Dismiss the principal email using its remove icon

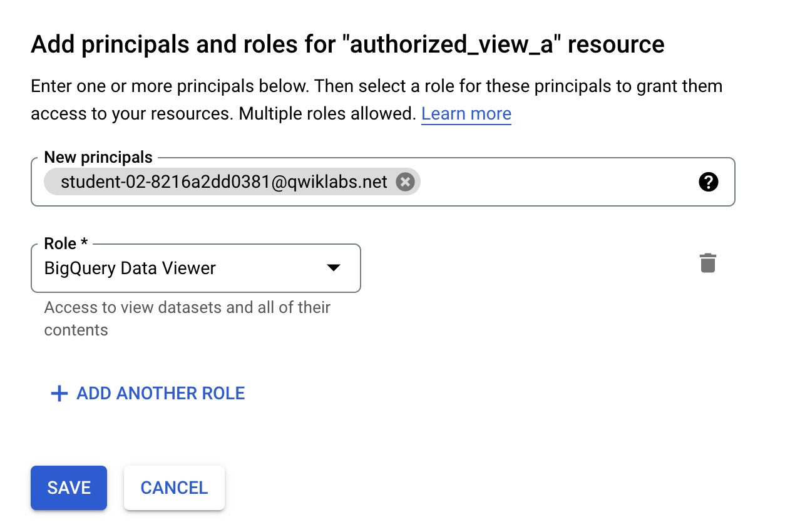pyautogui.click(x=405, y=182)
